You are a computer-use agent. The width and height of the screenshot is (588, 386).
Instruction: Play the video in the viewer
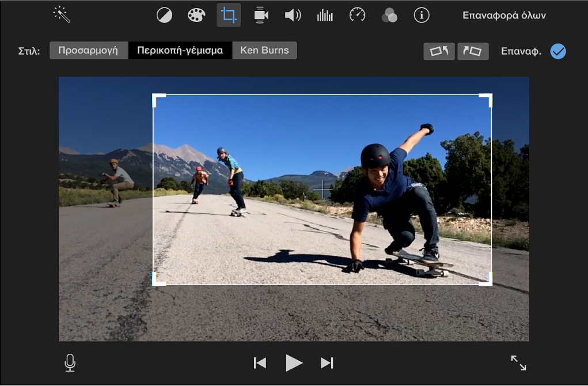point(294,363)
